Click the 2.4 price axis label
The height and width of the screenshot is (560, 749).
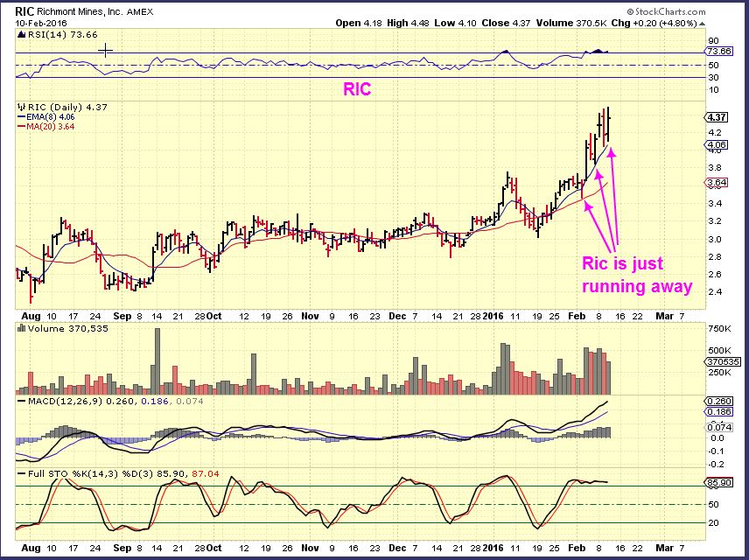[715, 292]
